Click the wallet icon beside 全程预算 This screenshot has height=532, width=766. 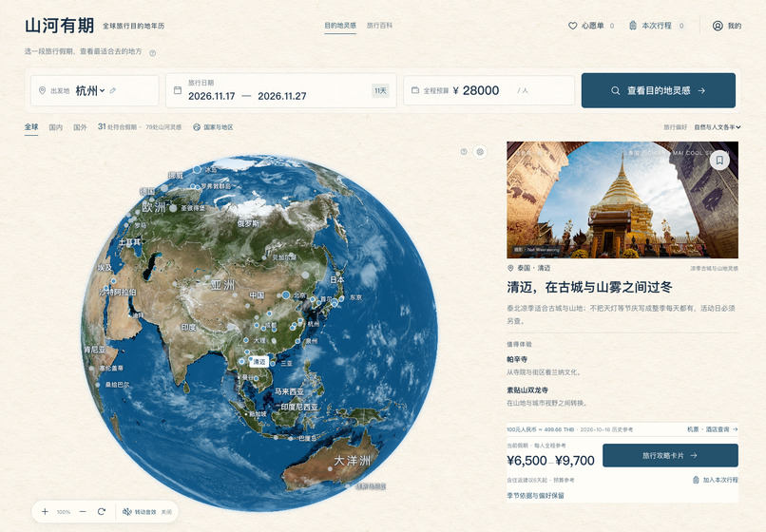414,90
